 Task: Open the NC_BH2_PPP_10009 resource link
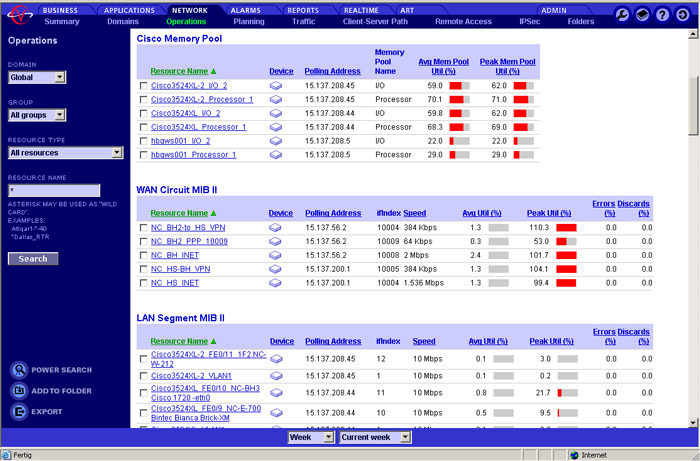click(189, 241)
